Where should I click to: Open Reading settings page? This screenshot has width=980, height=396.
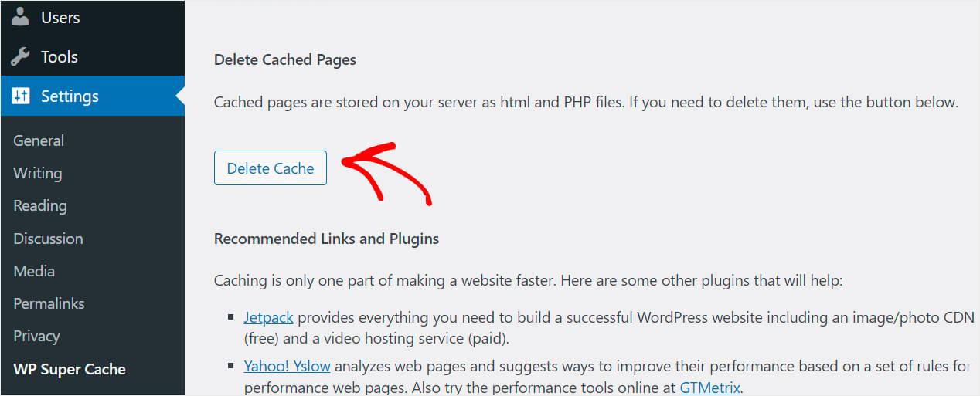[40, 205]
